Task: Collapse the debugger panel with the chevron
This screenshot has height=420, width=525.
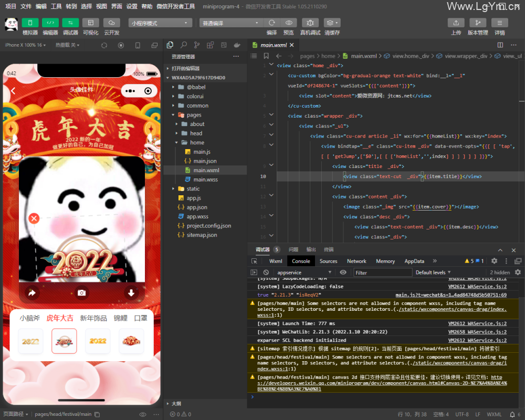Action: tap(500, 250)
